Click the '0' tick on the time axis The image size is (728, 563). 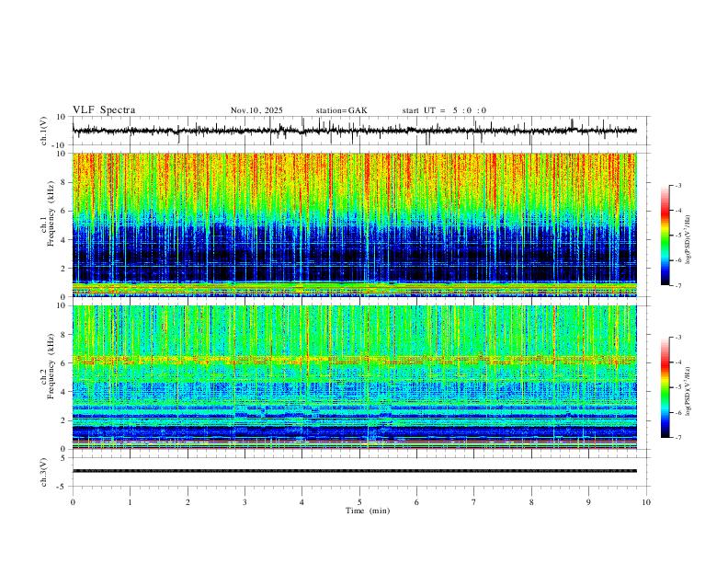pyautogui.click(x=73, y=502)
